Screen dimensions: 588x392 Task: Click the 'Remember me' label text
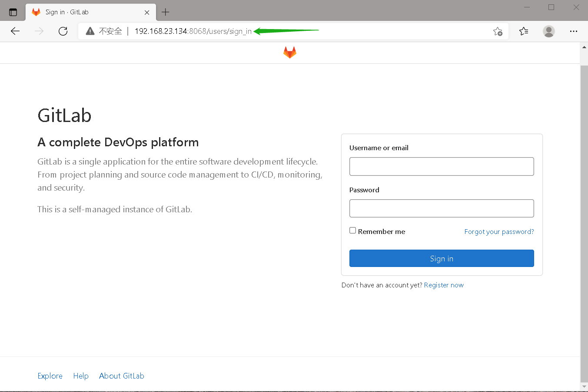382,231
